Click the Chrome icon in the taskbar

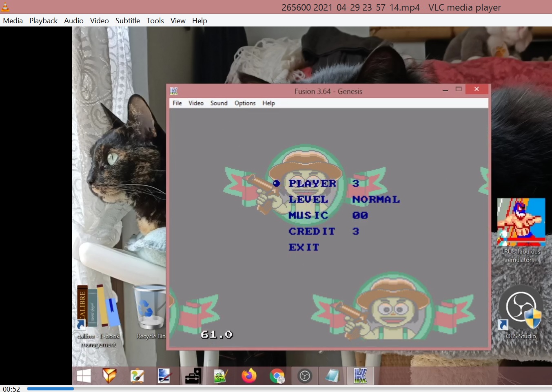pos(277,376)
